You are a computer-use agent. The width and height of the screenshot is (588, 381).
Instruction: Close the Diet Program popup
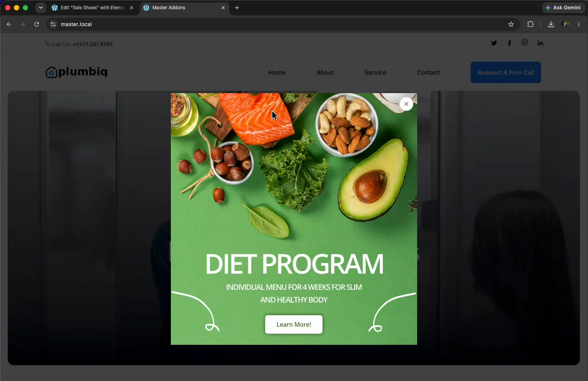(406, 104)
